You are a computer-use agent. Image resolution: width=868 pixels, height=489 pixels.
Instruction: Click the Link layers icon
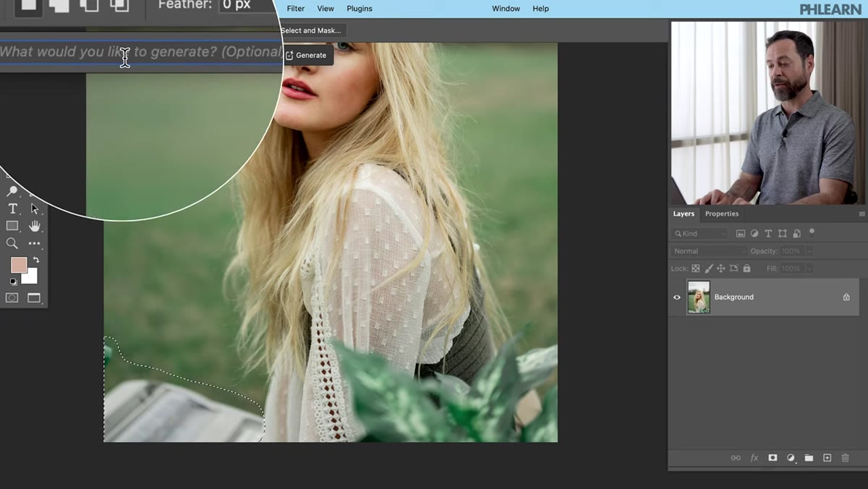click(x=736, y=458)
